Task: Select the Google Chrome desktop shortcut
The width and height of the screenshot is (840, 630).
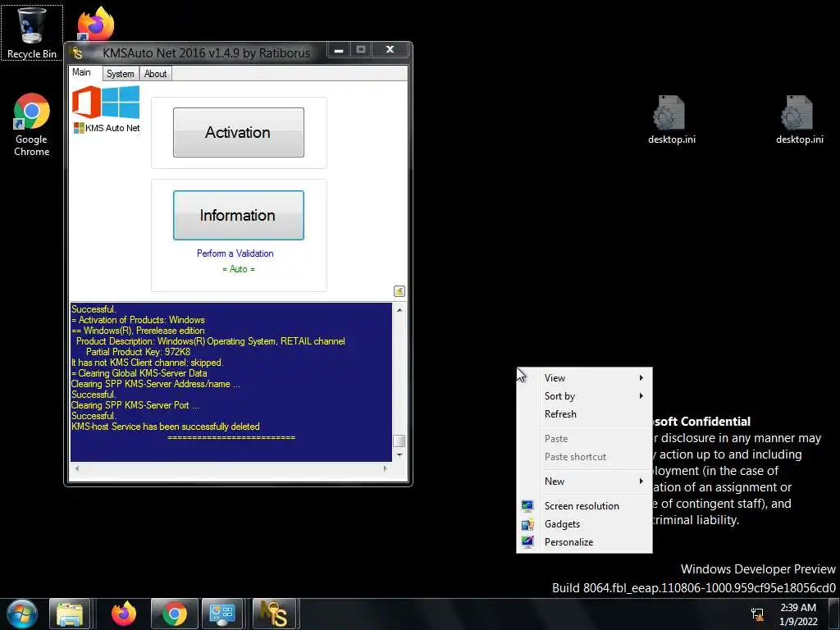Action: pyautogui.click(x=32, y=125)
